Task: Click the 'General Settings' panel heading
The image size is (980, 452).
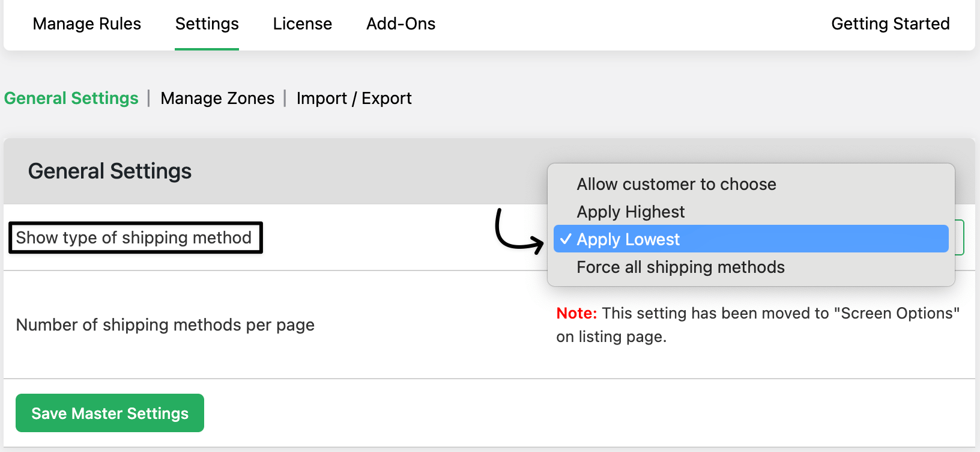Action: pos(110,171)
